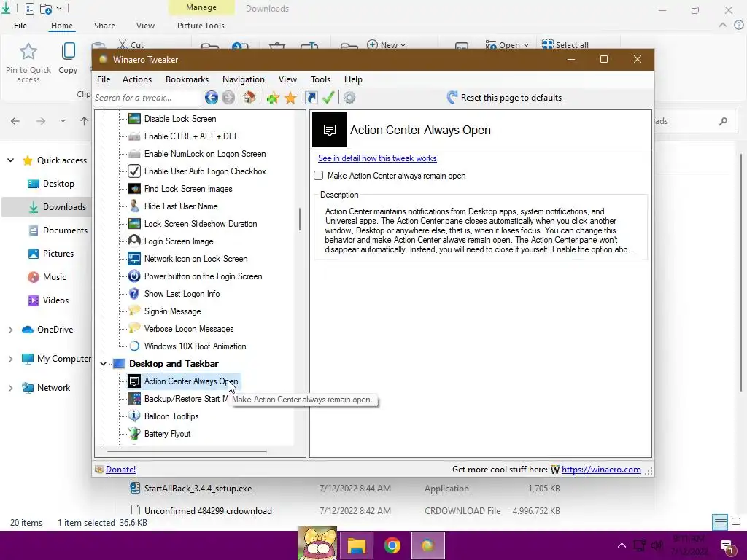
Task: Visit the https://winaero.com link
Action: tap(601, 470)
